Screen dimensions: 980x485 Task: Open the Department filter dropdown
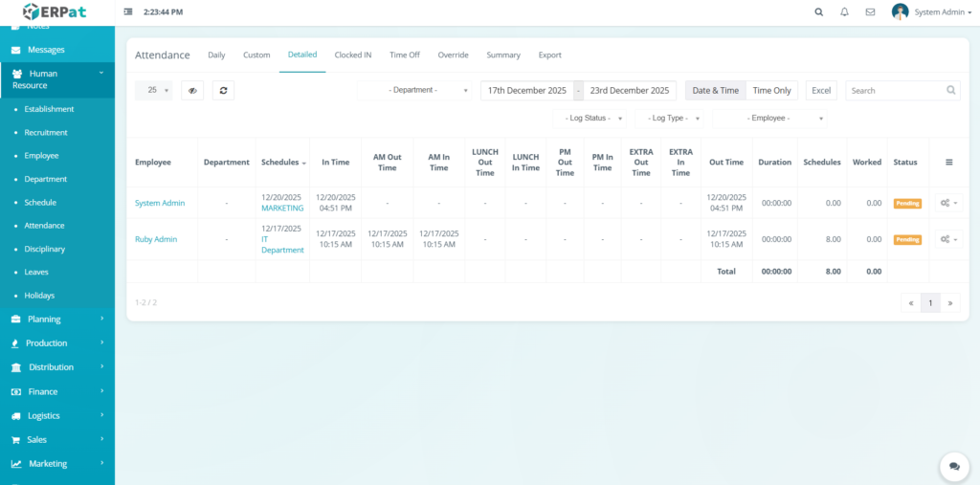click(x=414, y=90)
